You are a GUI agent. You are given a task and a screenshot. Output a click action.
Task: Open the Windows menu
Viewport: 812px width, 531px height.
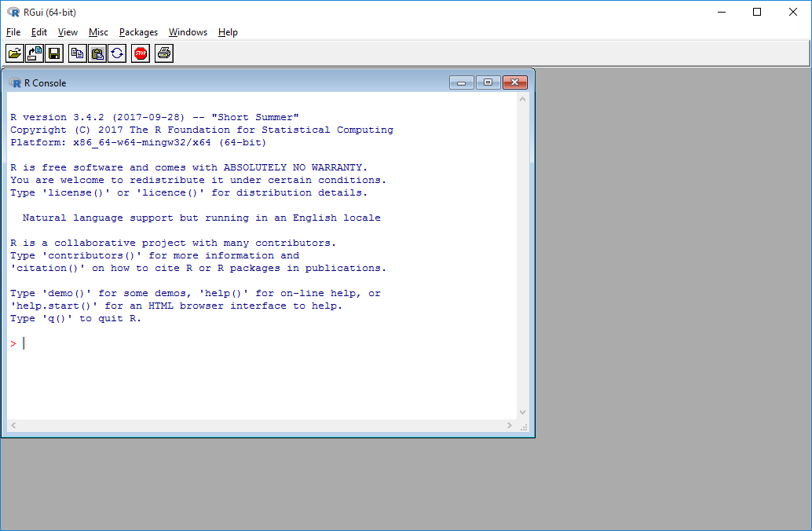(x=188, y=32)
